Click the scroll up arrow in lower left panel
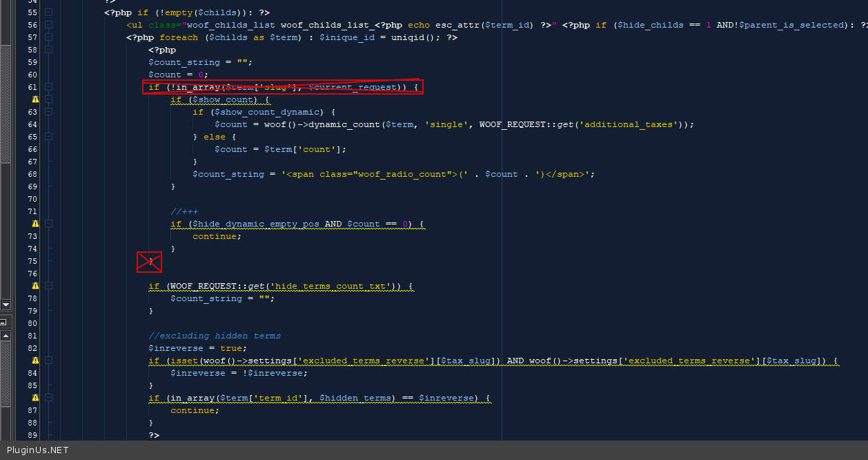Screen dimensions: 868x460 pyautogui.click(x=6, y=336)
